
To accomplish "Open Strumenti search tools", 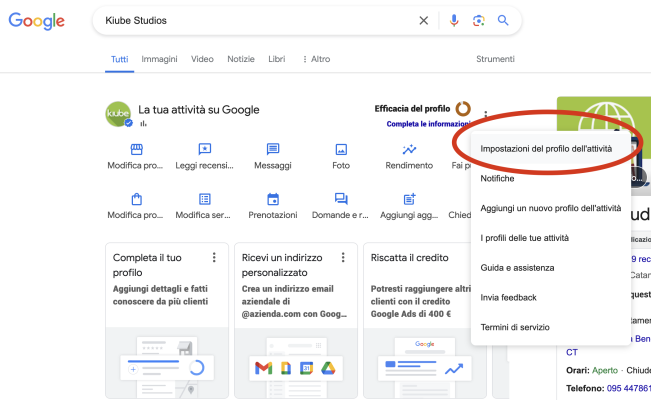I will (x=495, y=59).
